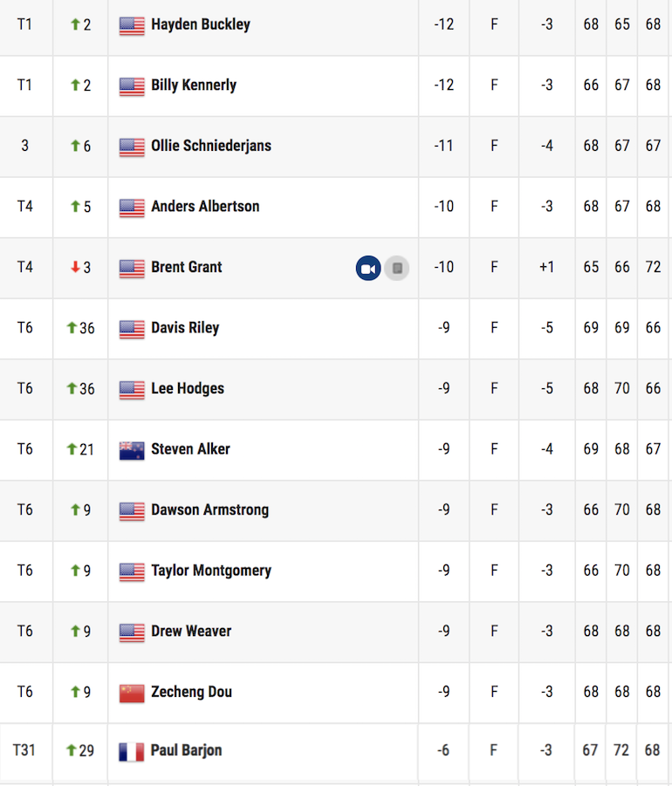Image resolution: width=672 pixels, height=786 pixels.
Task: Open Brent Grant's video highlights icon
Action: (368, 268)
